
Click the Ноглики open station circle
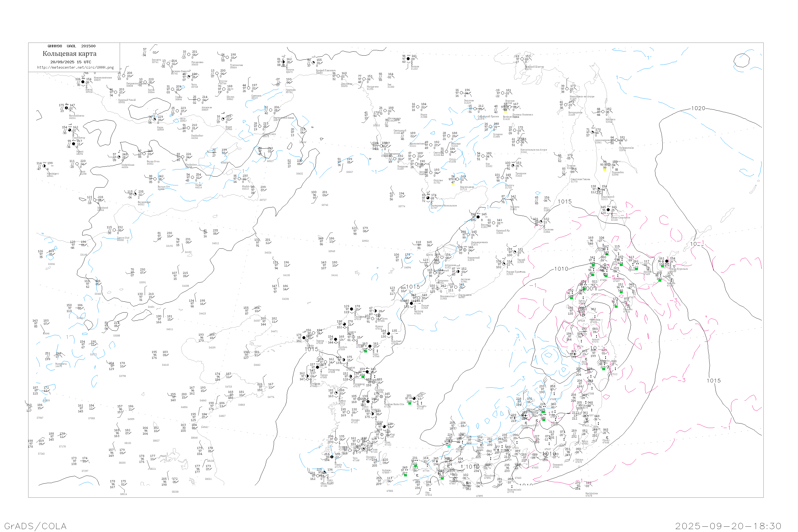tap(603, 112)
